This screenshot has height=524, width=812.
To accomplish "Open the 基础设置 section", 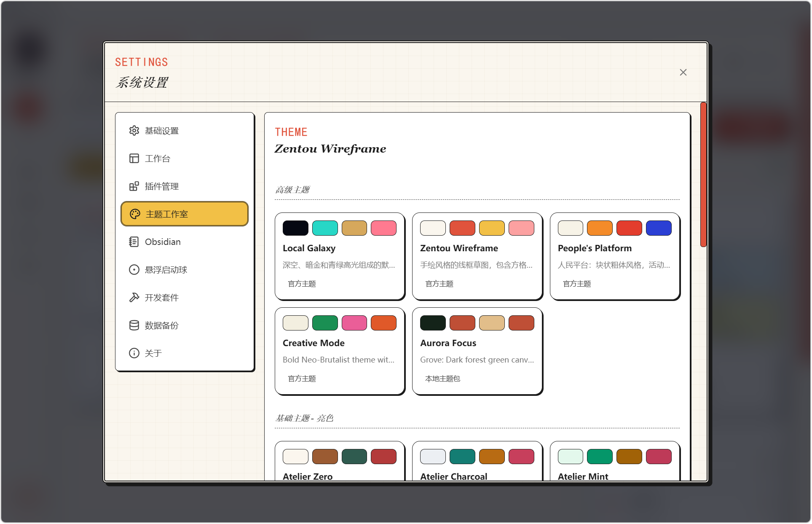I will (185, 131).
